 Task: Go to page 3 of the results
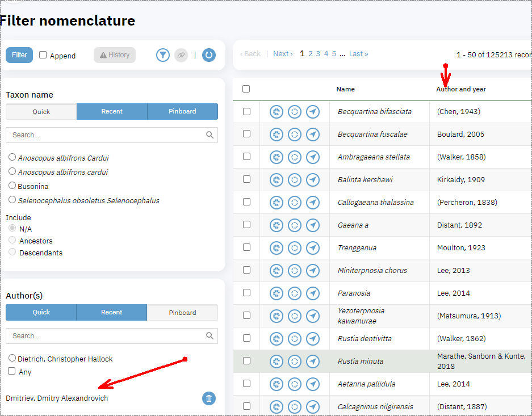click(x=318, y=53)
